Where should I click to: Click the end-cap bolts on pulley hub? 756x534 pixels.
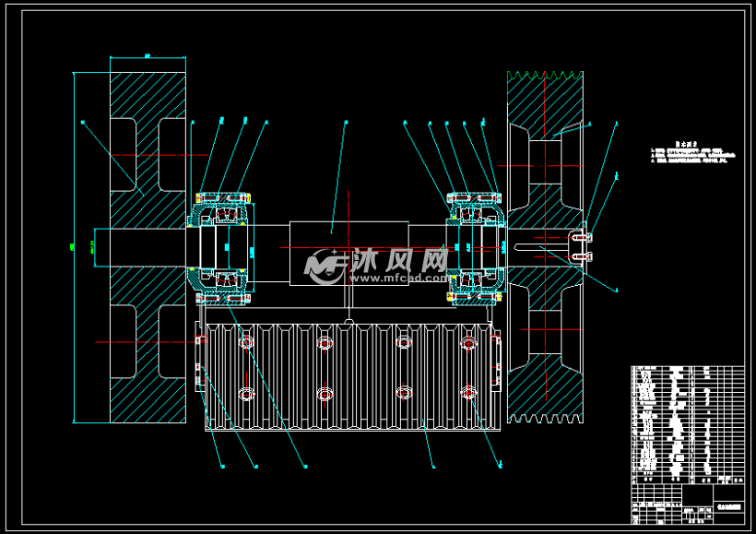(580, 245)
